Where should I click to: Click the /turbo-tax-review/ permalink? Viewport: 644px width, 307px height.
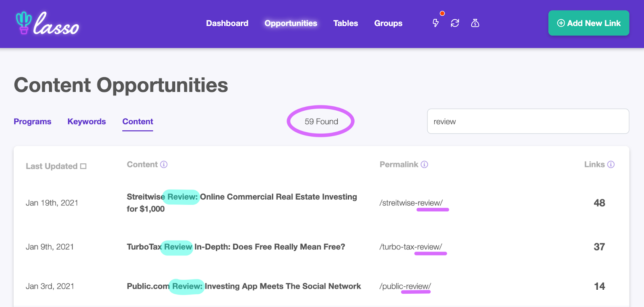[411, 247]
